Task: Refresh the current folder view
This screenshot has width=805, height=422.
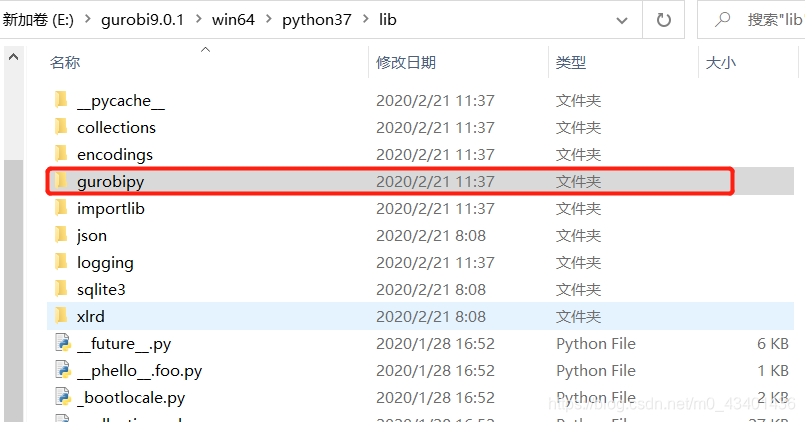Action: pyautogui.click(x=663, y=20)
